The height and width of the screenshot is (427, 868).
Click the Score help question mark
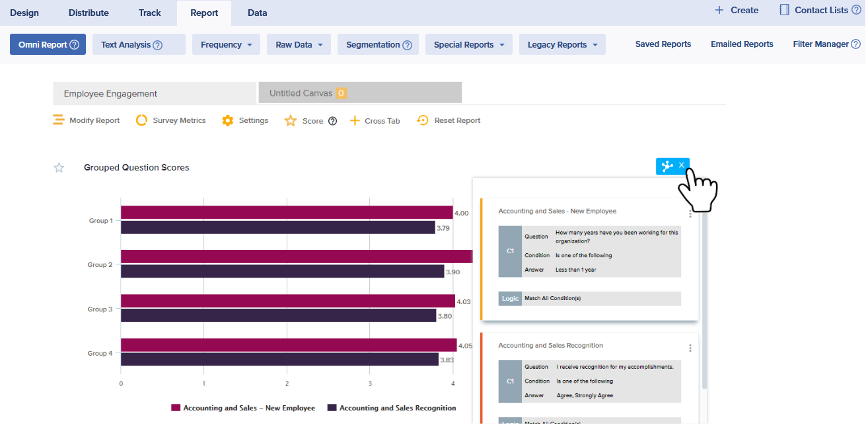[x=333, y=121]
